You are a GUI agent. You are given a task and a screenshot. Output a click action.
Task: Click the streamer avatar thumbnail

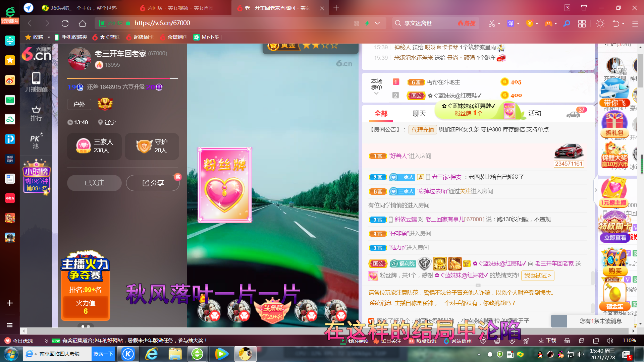pyautogui.click(x=79, y=59)
